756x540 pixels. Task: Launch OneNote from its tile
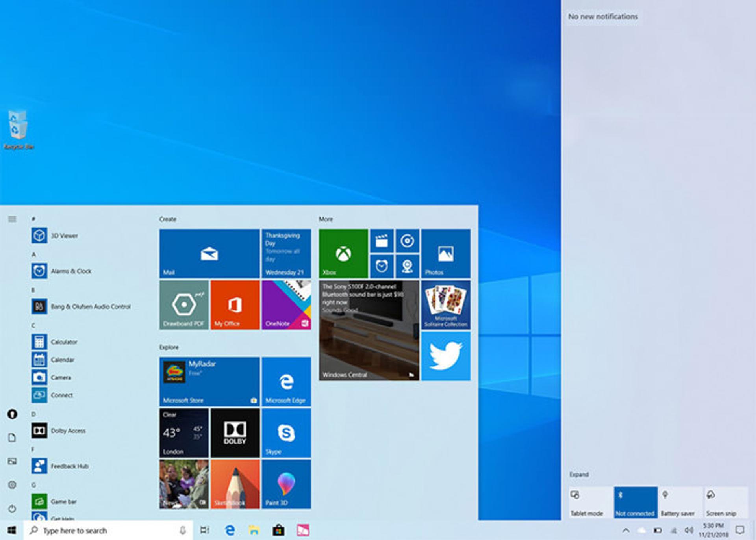point(286,305)
